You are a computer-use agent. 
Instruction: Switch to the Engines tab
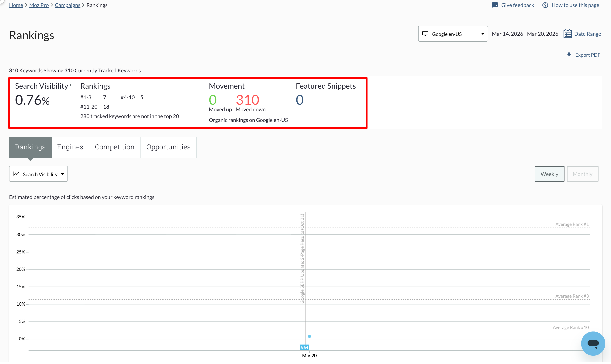(70, 147)
